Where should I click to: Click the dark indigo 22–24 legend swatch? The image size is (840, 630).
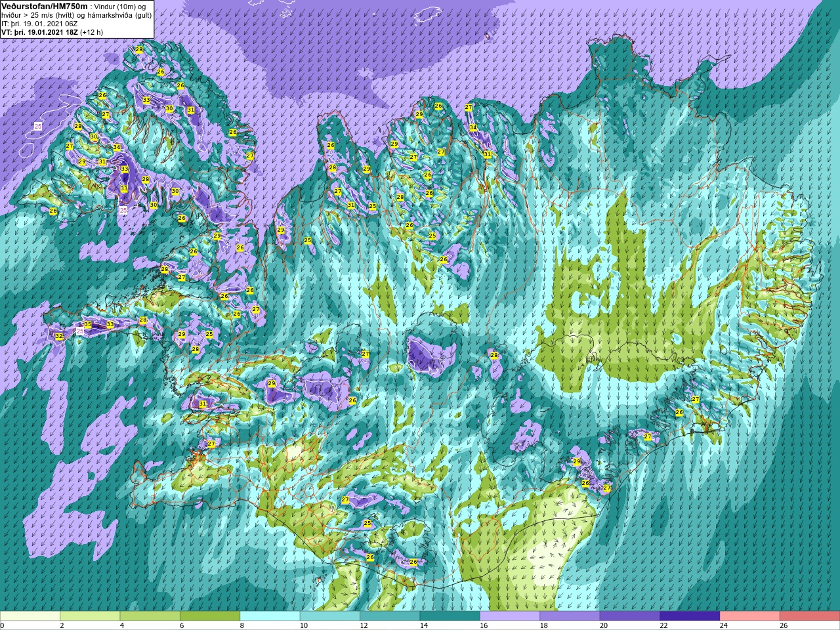pos(690,616)
